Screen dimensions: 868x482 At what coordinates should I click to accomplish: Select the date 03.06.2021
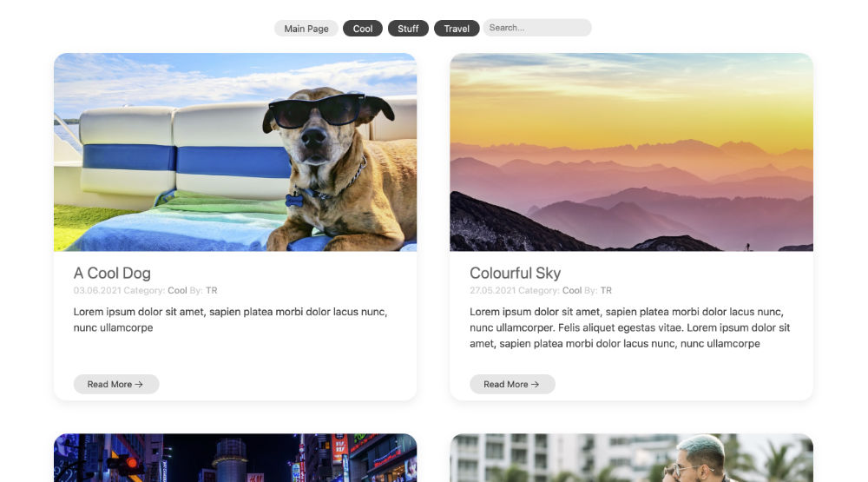pos(97,290)
